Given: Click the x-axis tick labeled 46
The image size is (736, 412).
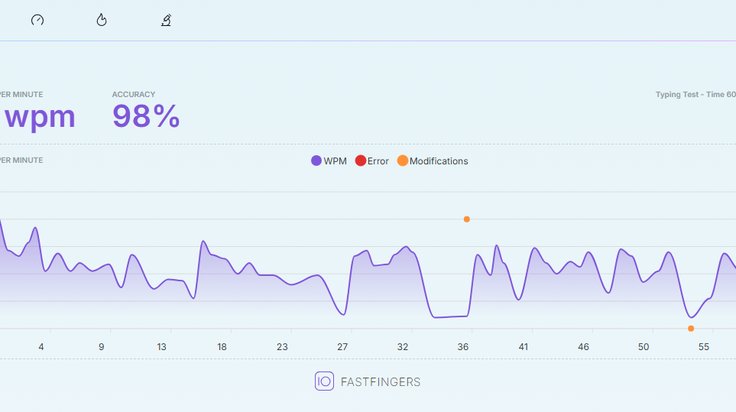Looking at the screenshot, I should coord(583,347).
